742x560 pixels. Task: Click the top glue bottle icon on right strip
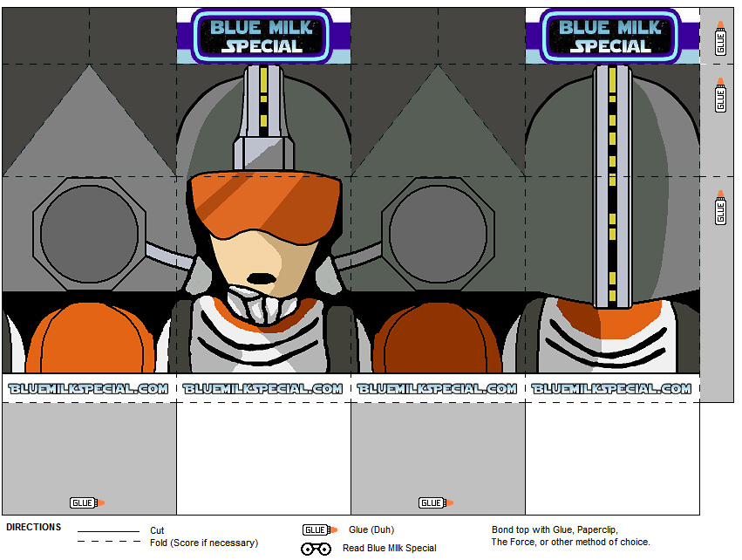720,38
